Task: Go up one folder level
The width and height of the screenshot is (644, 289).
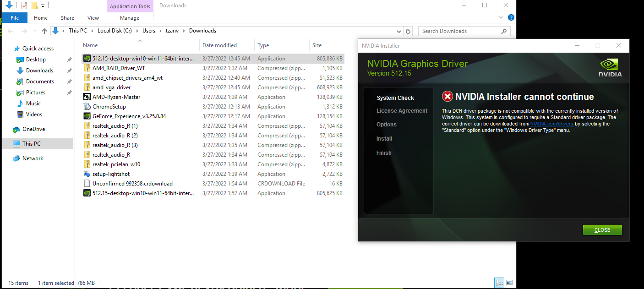Action: (44, 31)
